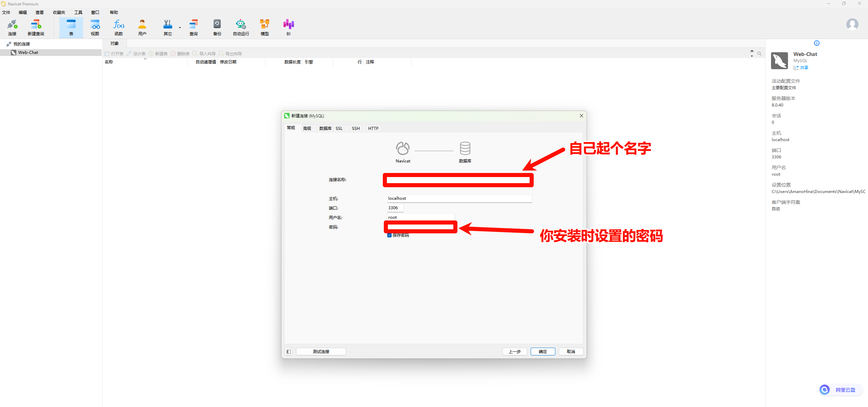
Task: Click 设计表 (Design Table) in object toolbar
Action: pos(136,54)
